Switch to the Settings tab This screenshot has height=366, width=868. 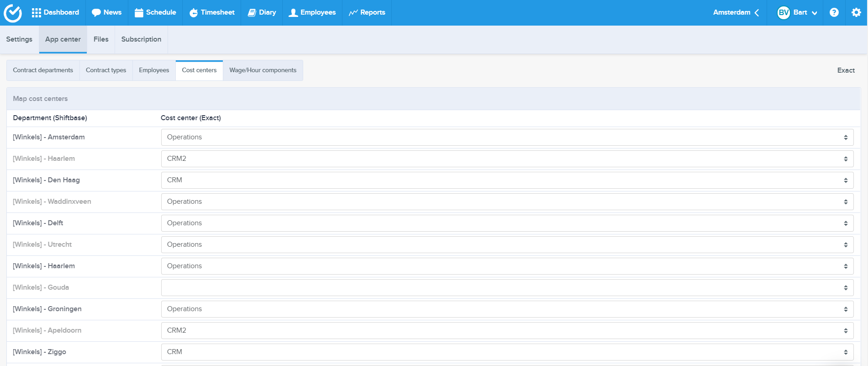pos(19,39)
